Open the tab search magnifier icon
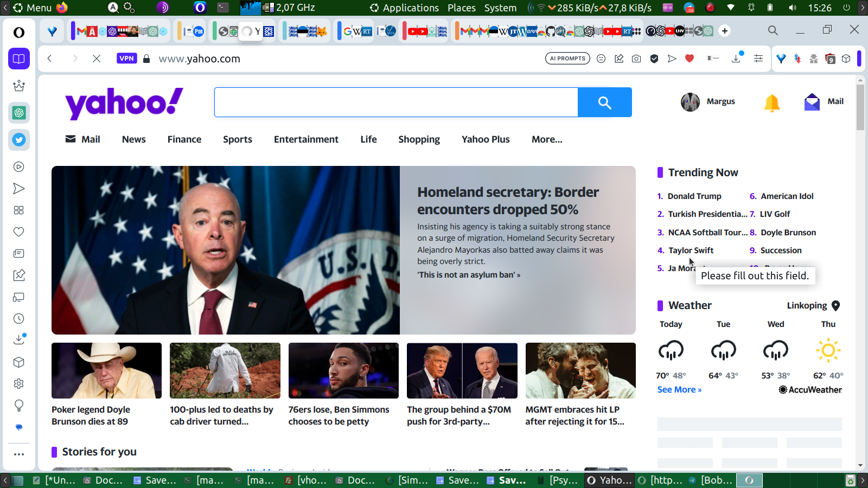 click(773, 30)
